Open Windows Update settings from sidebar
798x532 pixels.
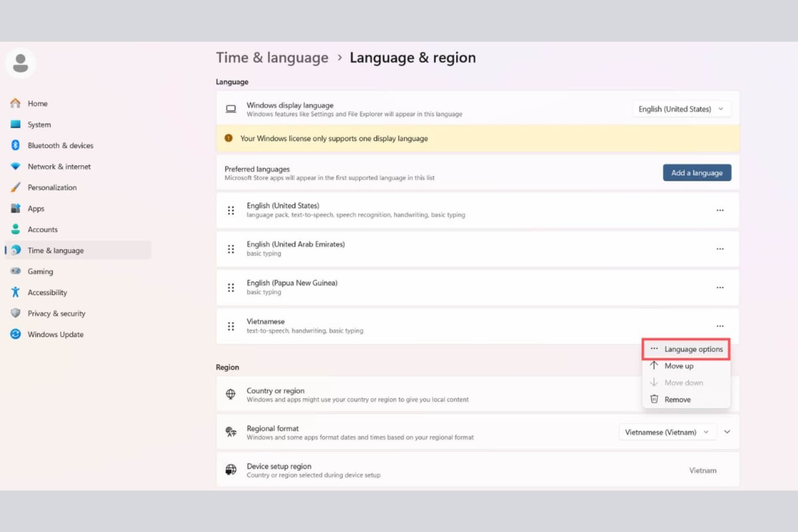(x=55, y=334)
